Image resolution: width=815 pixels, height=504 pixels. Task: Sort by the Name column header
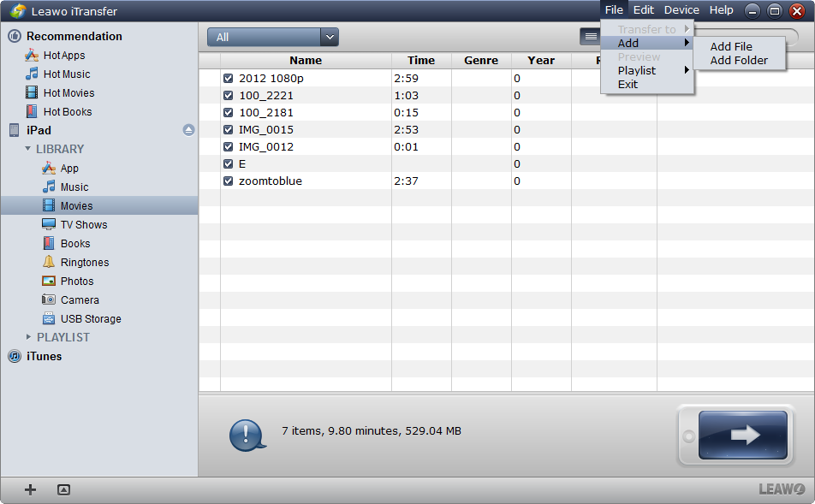(306, 60)
